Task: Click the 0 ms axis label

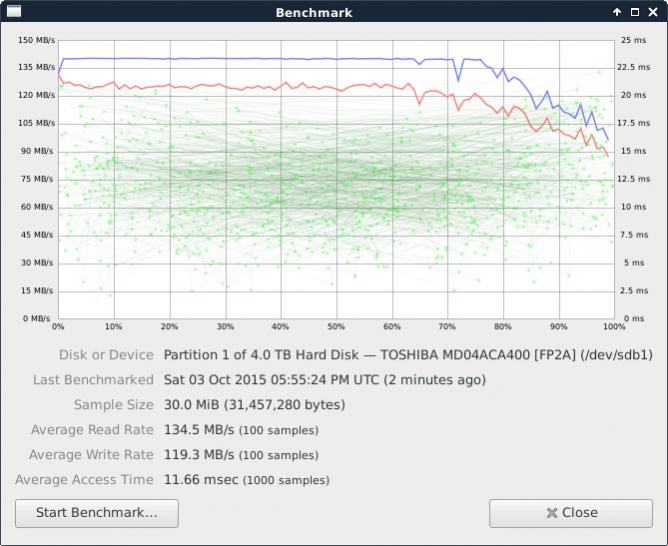Action: [634, 319]
